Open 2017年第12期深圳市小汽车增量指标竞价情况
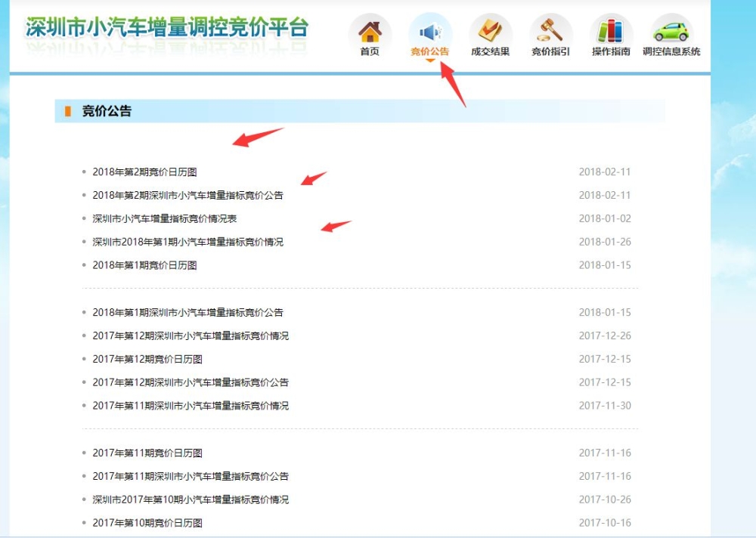Image resolution: width=756 pixels, height=538 pixels. (x=191, y=335)
